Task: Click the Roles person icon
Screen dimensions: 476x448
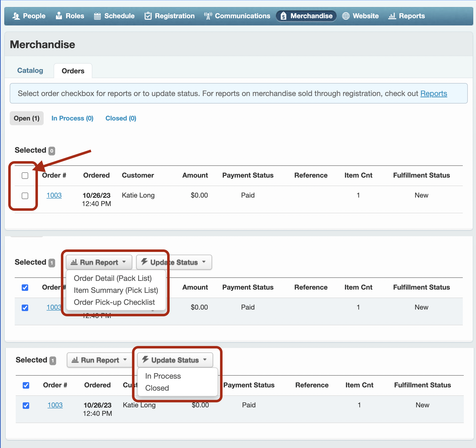Action: click(x=59, y=16)
